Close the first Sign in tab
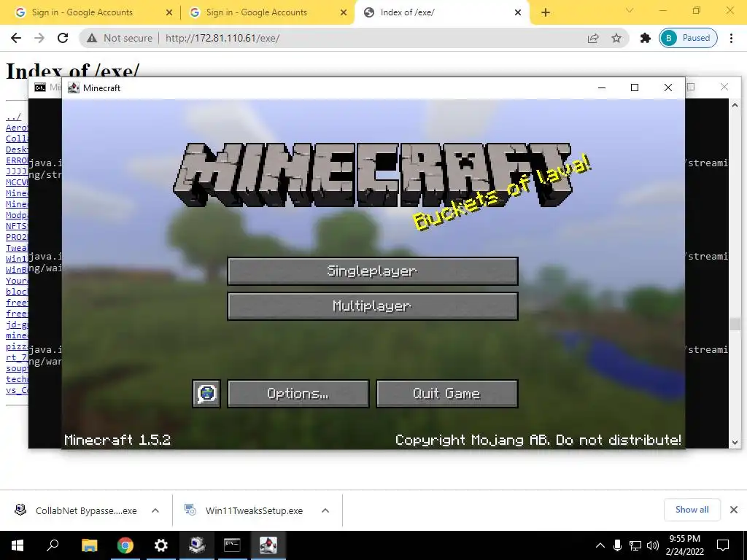Screen dimensions: 747x560 169,13
